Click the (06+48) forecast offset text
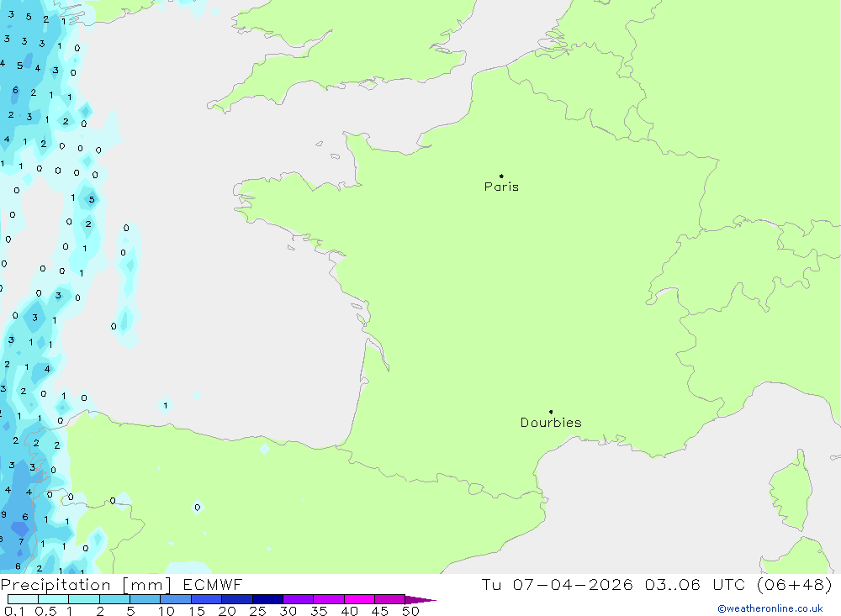841x616 pixels. point(795,584)
